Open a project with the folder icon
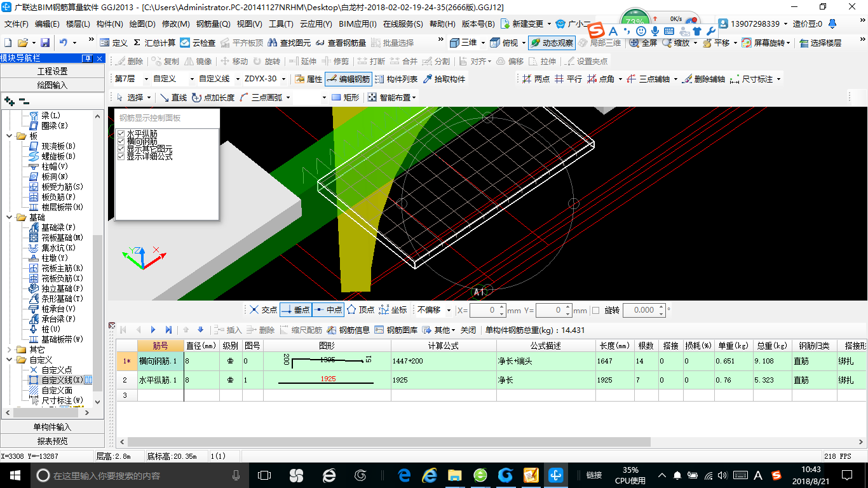 (x=23, y=43)
